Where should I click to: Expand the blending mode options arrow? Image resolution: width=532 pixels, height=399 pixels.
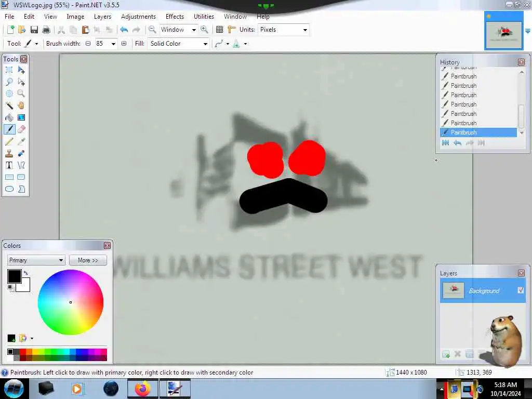click(245, 44)
